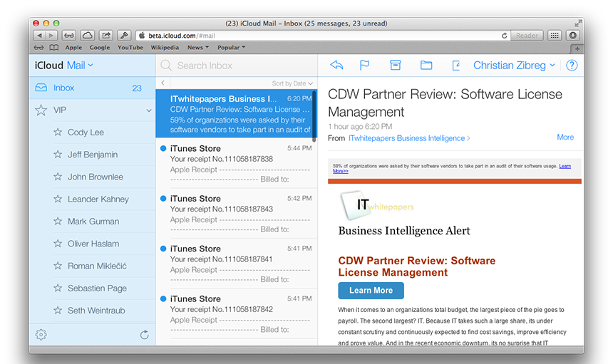Open iTunes Store receipt No.111058187841
Viewport: 613px width, 364px height.
click(237, 264)
